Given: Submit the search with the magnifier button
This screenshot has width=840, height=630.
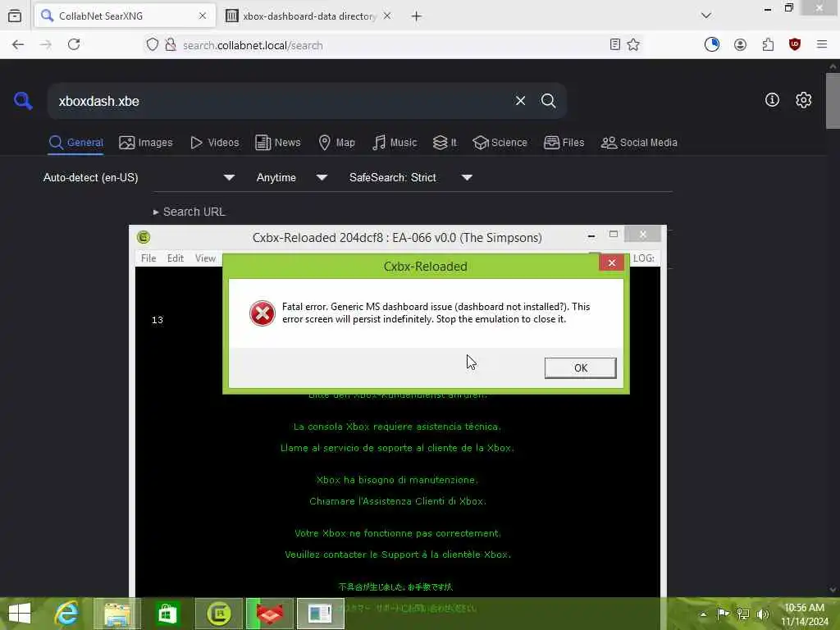Looking at the screenshot, I should coord(548,101).
